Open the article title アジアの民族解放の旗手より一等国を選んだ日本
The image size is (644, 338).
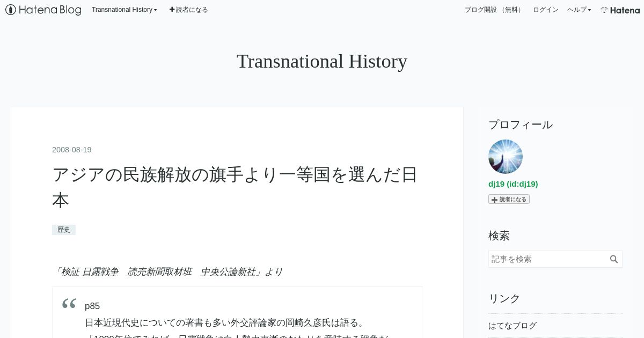235,187
